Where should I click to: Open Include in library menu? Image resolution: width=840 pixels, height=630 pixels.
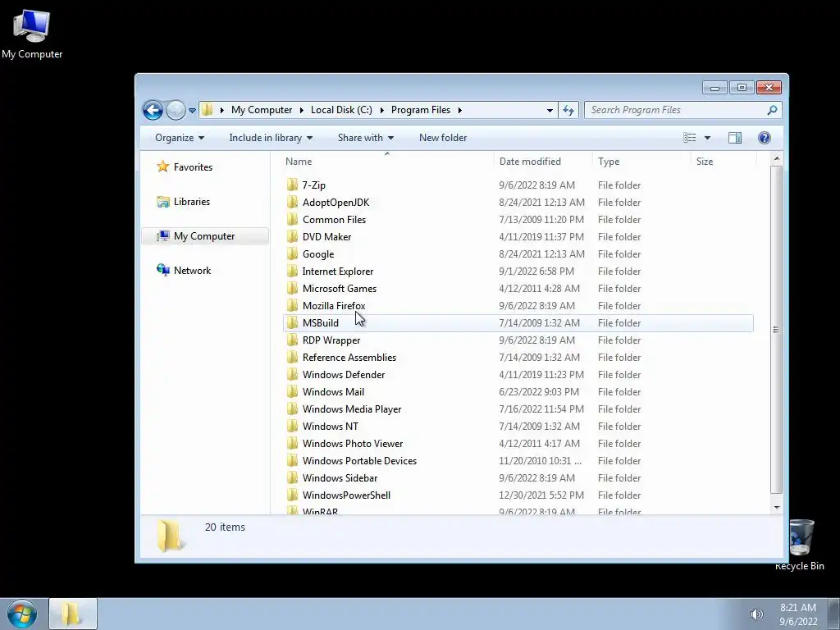[x=271, y=138]
